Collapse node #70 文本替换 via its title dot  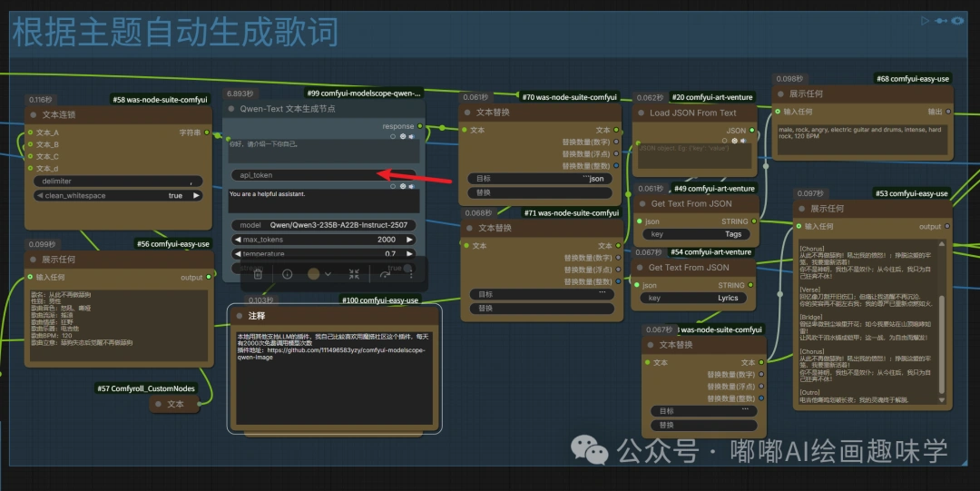(467, 113)
